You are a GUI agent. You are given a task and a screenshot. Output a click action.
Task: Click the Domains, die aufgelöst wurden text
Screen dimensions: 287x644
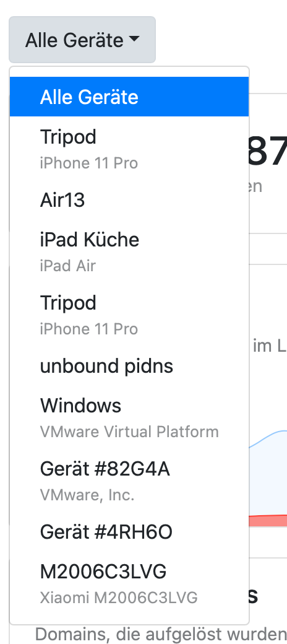[161, 635]
